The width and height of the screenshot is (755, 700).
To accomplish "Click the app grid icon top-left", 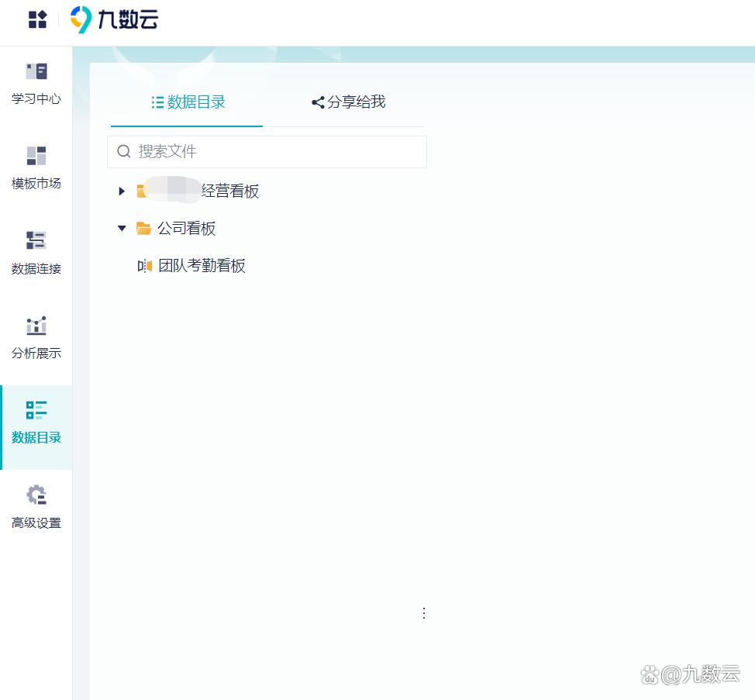I will 36,20.
